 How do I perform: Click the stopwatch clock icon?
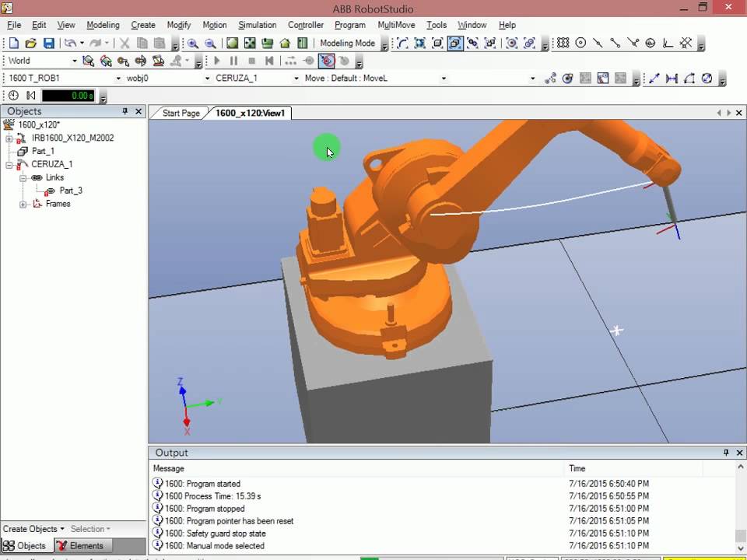tap(13, 96)
